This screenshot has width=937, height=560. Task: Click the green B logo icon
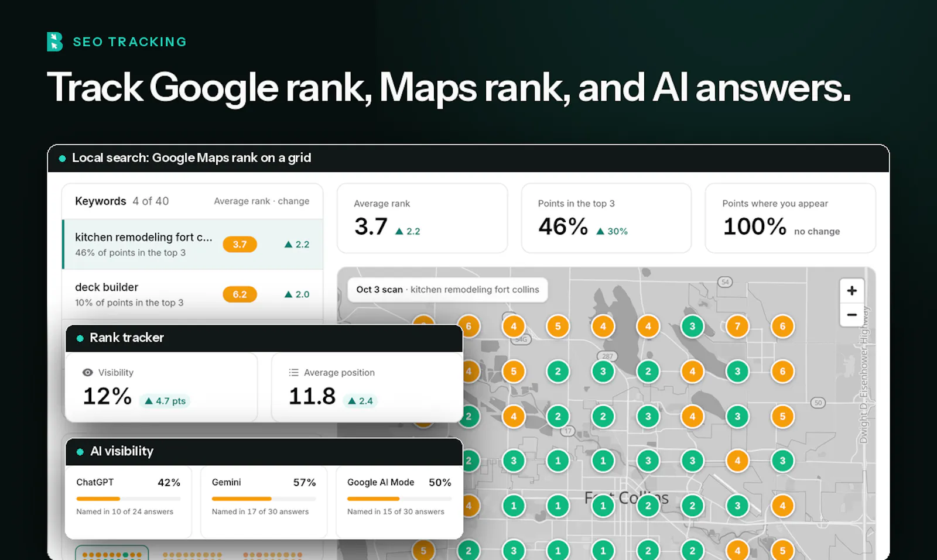click(x=54, y=42)
